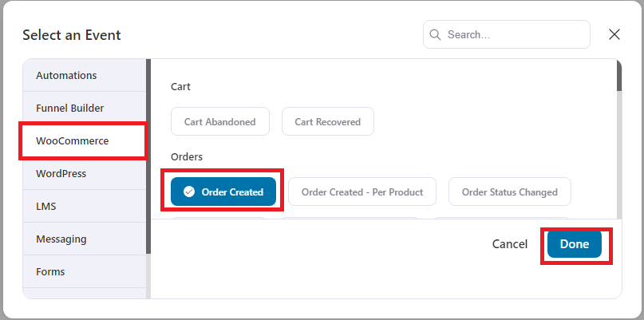
Task: Click the category sidebar scrollbar
Action: 148,156
